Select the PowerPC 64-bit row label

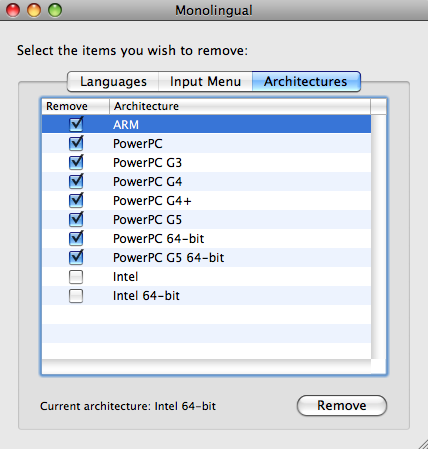point(158,239)
